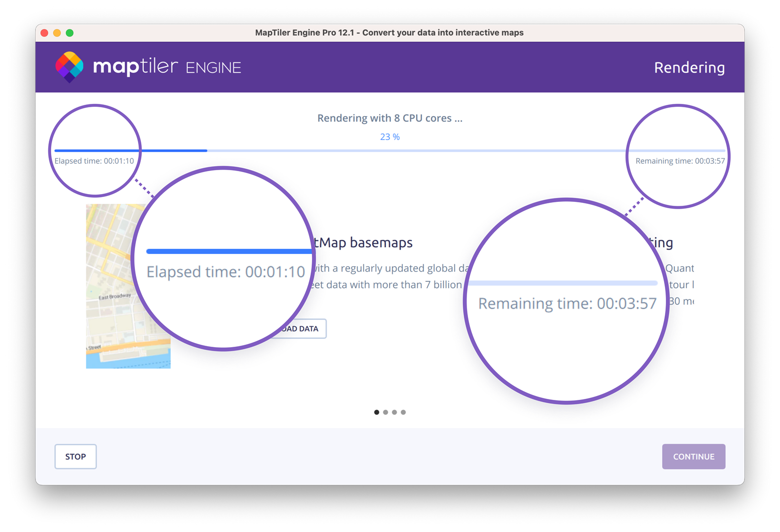Jump to the fourth carousel slide dot

tap(403, 412)
